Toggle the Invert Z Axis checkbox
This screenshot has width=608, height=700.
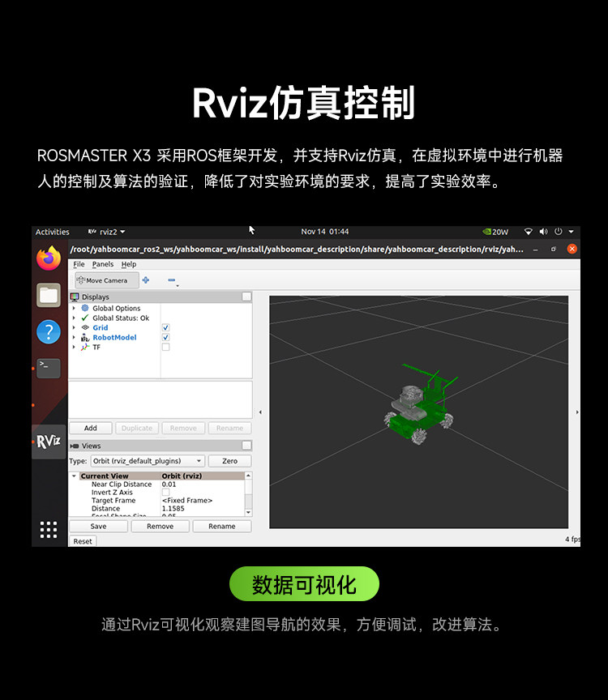165,493
